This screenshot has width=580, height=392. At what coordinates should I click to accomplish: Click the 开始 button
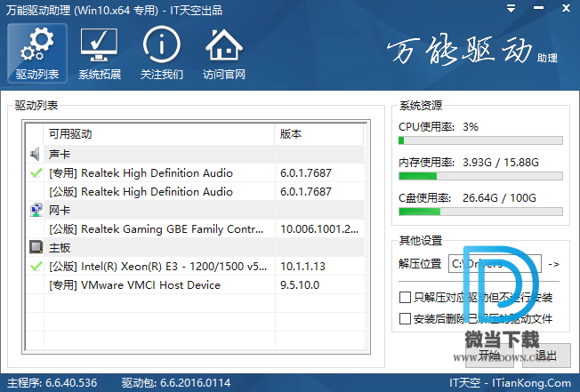tap(489, 356)
